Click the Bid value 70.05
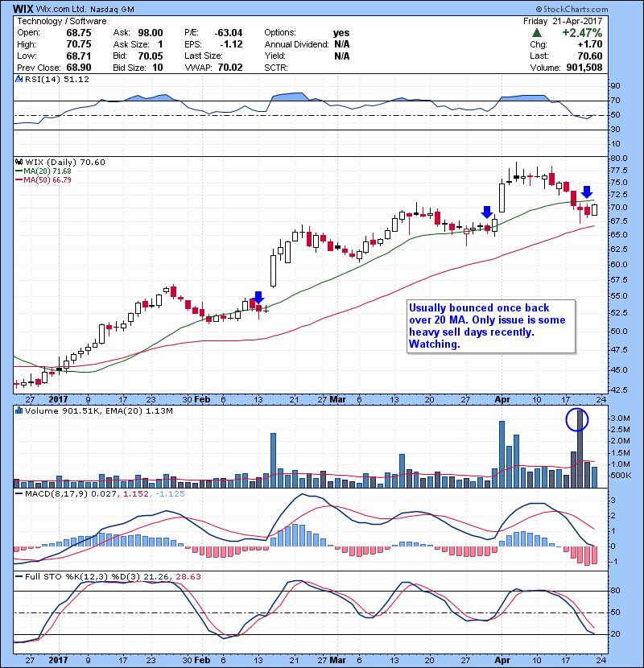This screenshot has height=668, width=644. coord(151,56)
